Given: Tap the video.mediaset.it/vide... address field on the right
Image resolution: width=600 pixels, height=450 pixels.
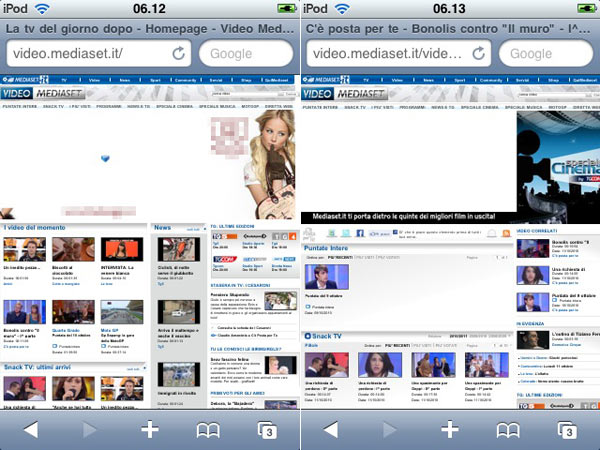Looking at the screenshot, I should 385,53.
